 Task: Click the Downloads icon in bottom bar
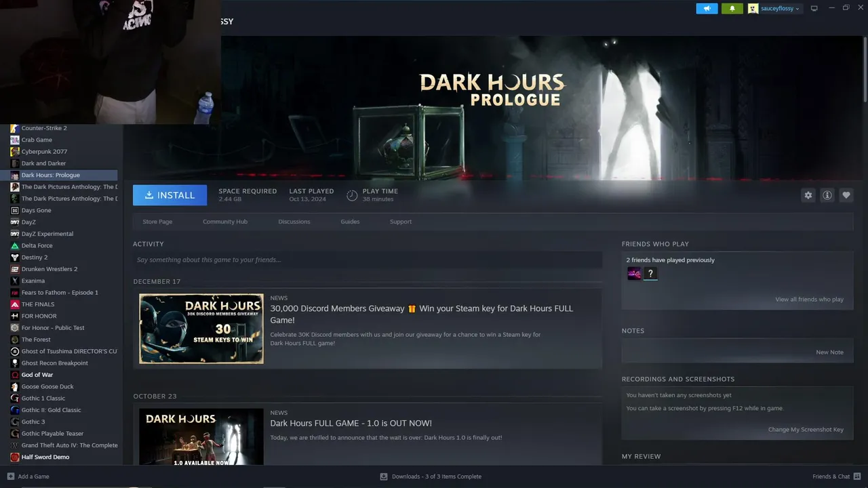[x=384, y=476]
